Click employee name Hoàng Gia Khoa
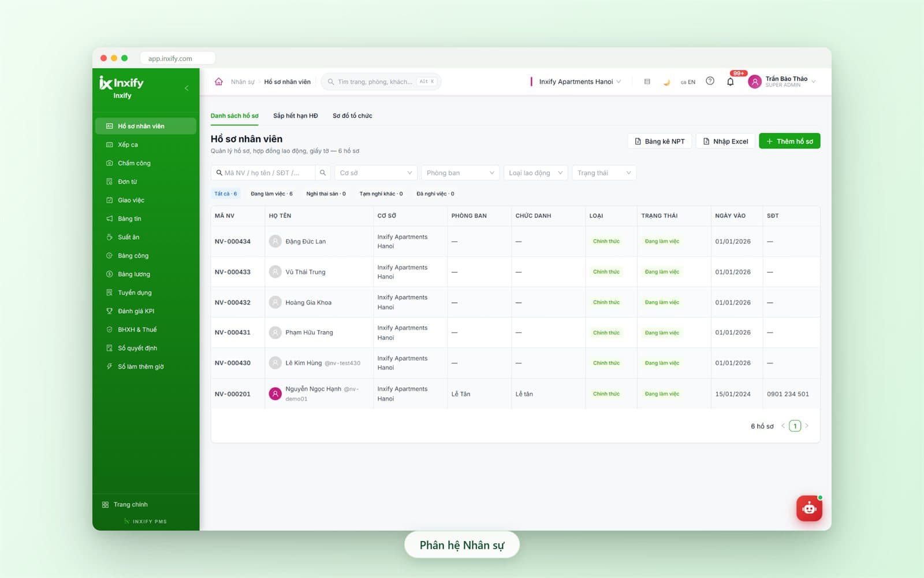The width and height of the screenshot is (924, 578). (308, 302)
